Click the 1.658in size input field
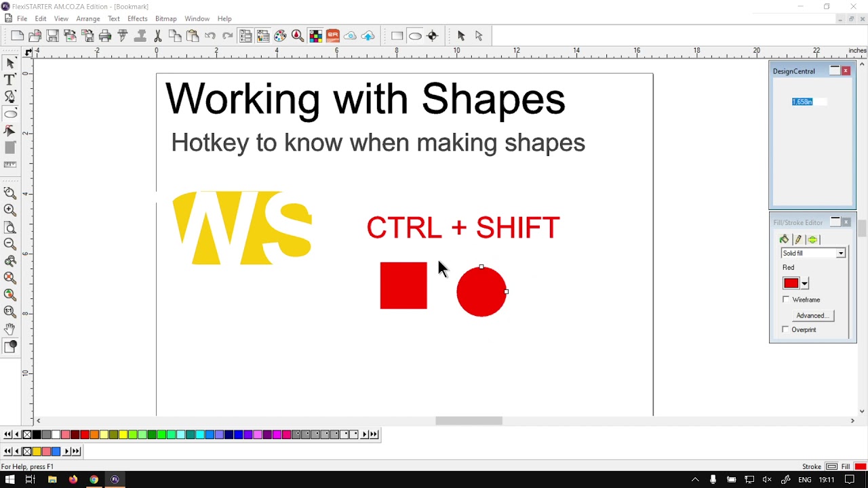The image size is (868, 488). 809,102
